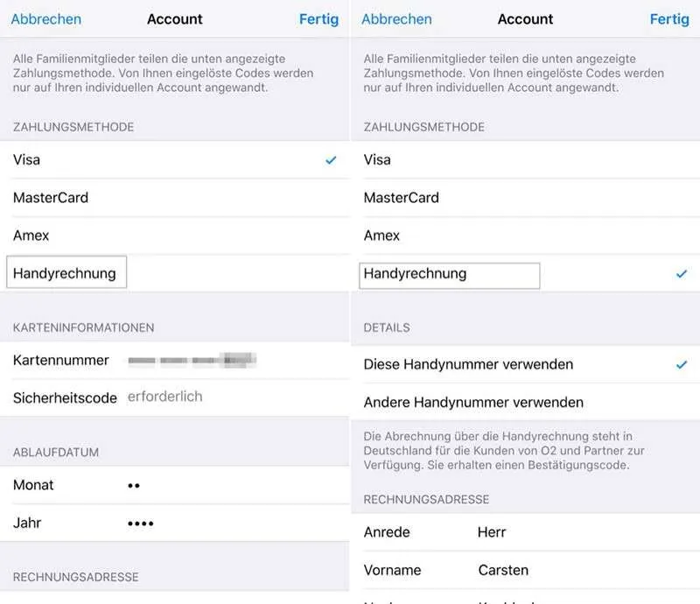Open the Monat expiry field
700x604 pixels.
pos(174,485)
